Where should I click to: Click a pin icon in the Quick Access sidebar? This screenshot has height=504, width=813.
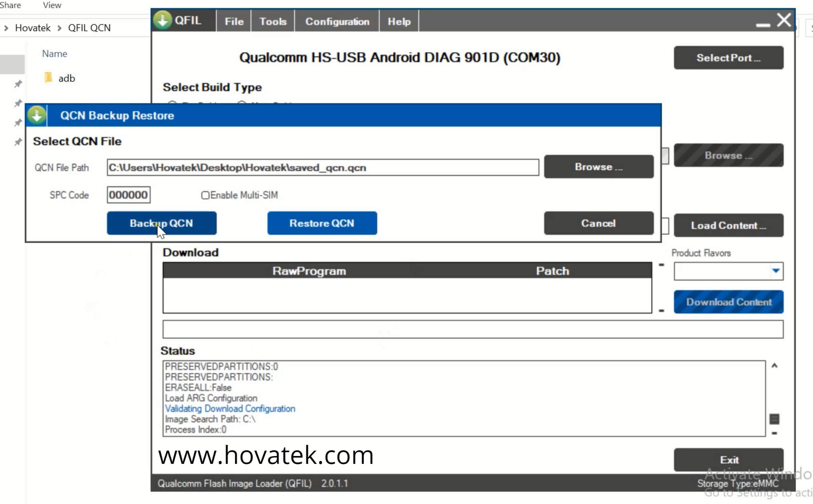click(x=17, y=84)
